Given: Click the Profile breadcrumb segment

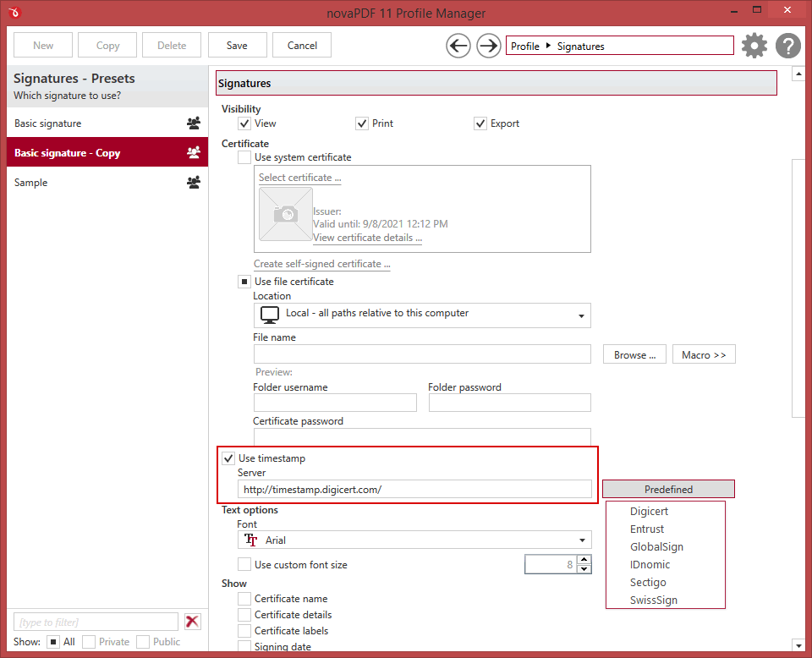Looking at the screenshot, I should (x=525, y=46).
